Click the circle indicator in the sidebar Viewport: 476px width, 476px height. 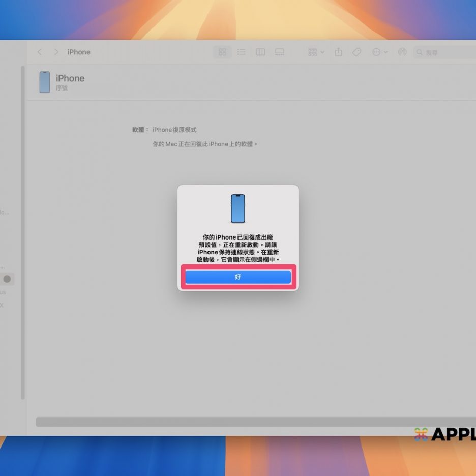point(7,279)
